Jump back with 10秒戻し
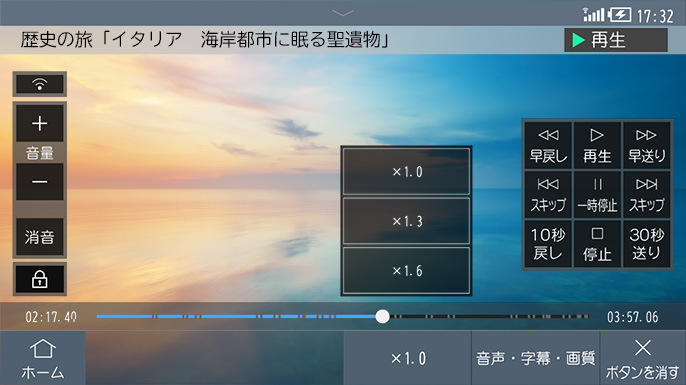Screen dimensions: 686x385 (x=548, y=244)
